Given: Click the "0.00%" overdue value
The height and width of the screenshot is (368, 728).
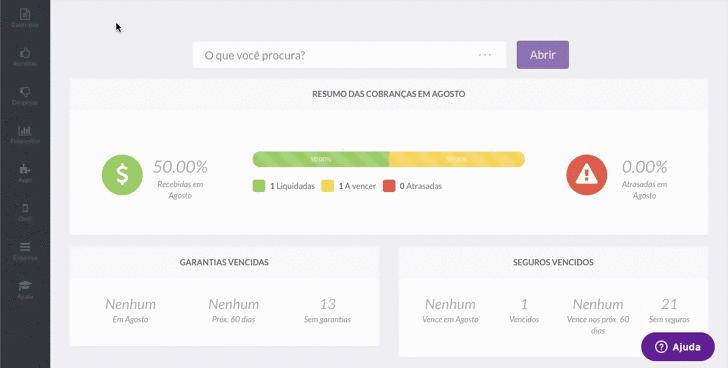Looking at the screenshot, I should (x=644, y=167).
